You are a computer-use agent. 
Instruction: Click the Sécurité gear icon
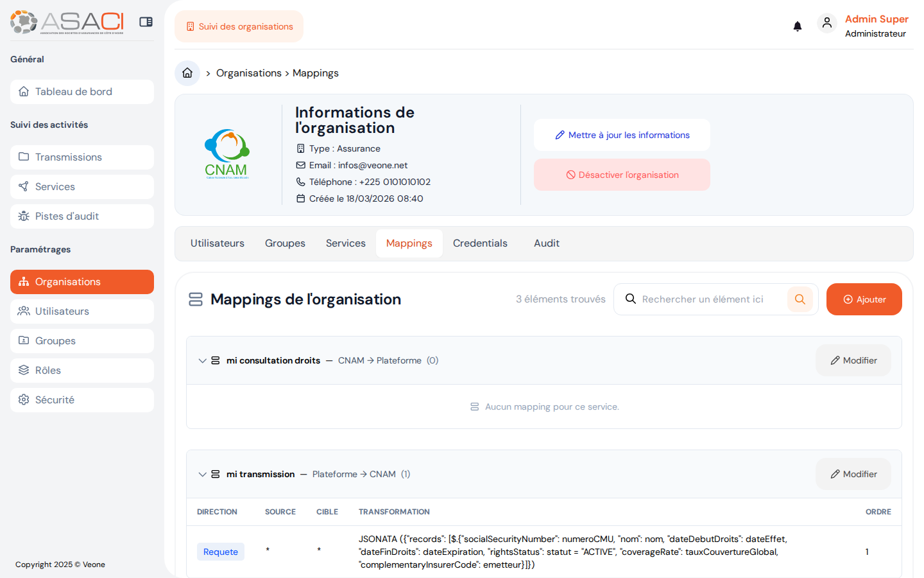[24, 399]
